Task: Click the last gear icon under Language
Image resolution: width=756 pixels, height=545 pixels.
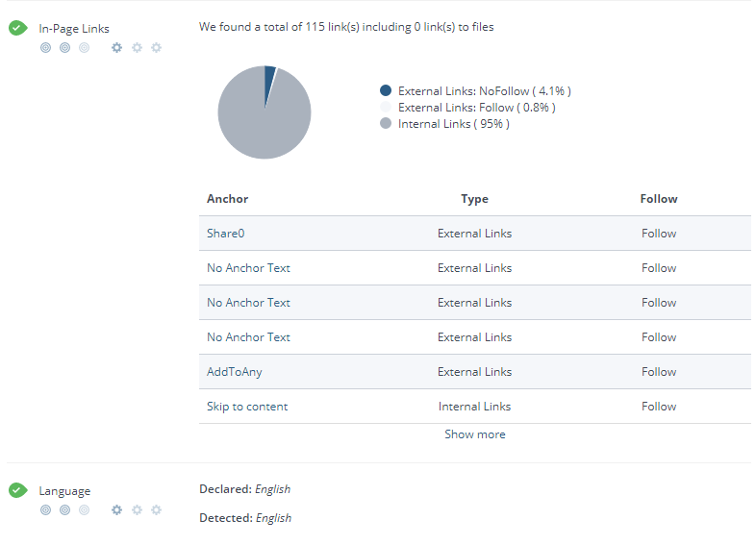Action: pyautogui.click(x=156, y=509)
